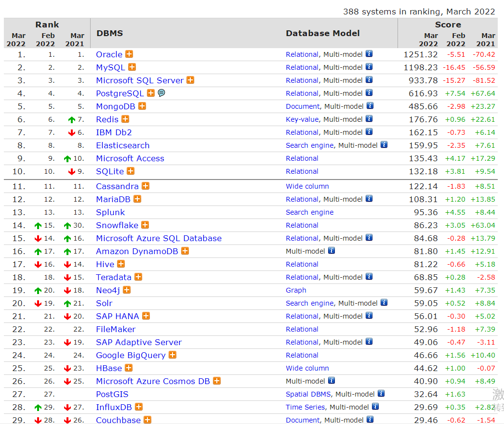Open the PostGIS link
The image size is (504, 424).
112,395
